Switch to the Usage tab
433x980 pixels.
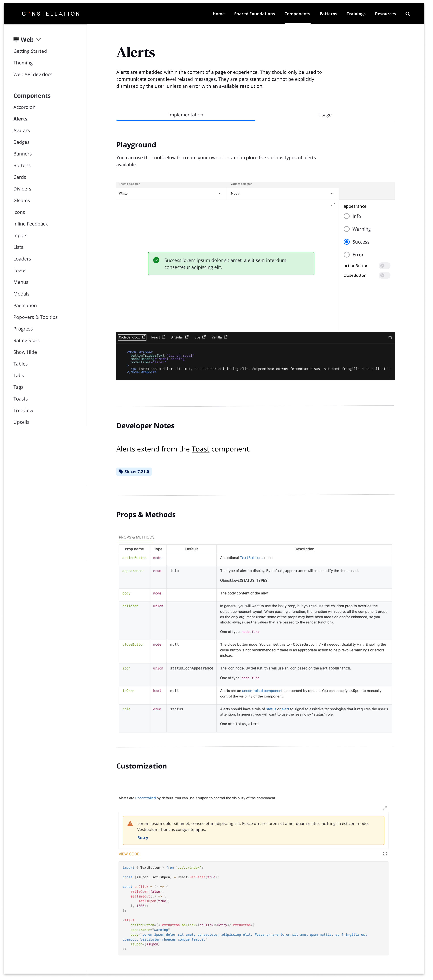coord(325,115)
